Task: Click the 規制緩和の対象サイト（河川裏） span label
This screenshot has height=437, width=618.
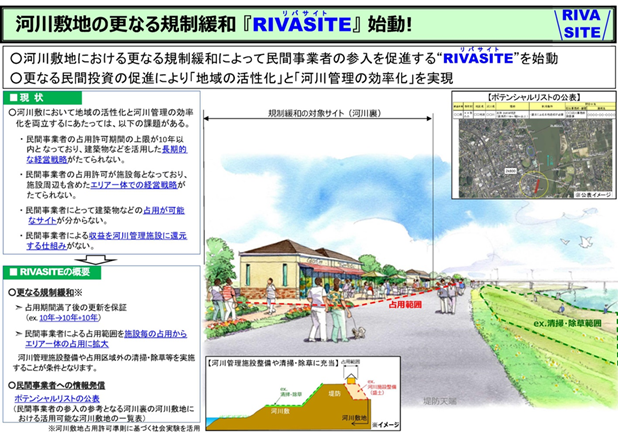Action: pos(325,113)
